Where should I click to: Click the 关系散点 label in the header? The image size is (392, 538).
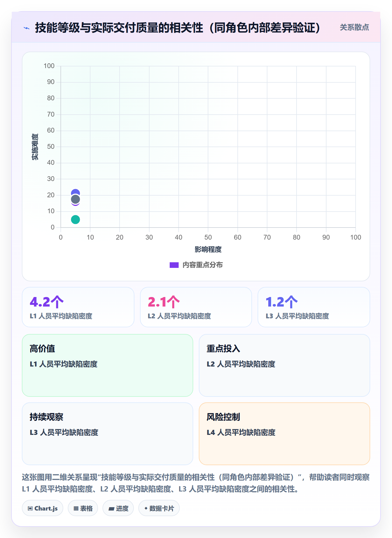(354, 27)
